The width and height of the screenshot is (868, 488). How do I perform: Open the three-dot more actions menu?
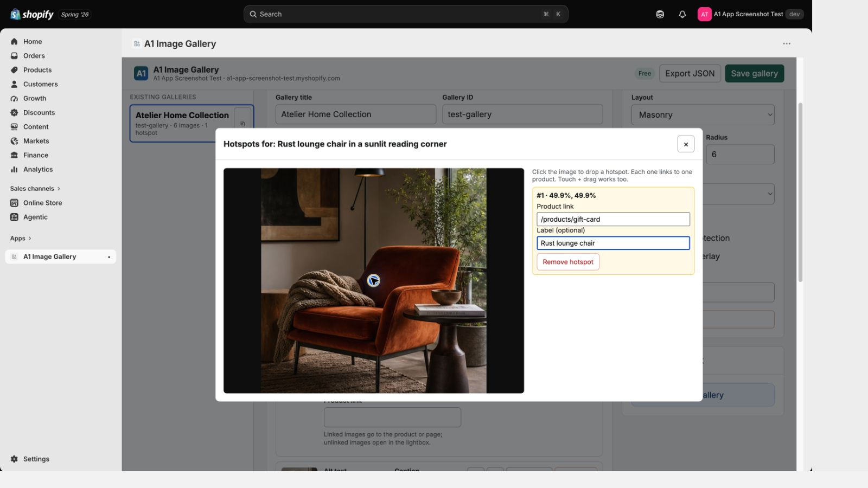787,43
